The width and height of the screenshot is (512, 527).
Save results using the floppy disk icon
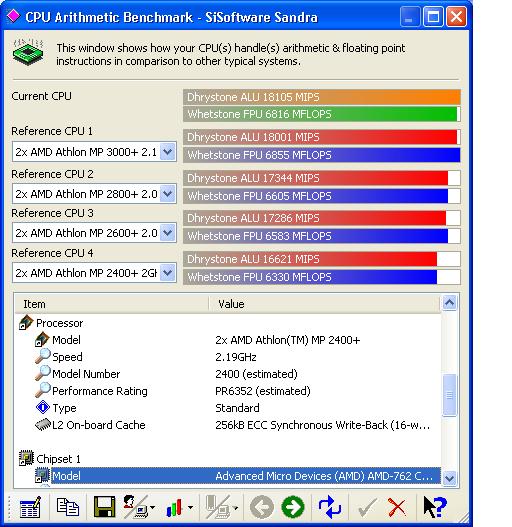105,507
